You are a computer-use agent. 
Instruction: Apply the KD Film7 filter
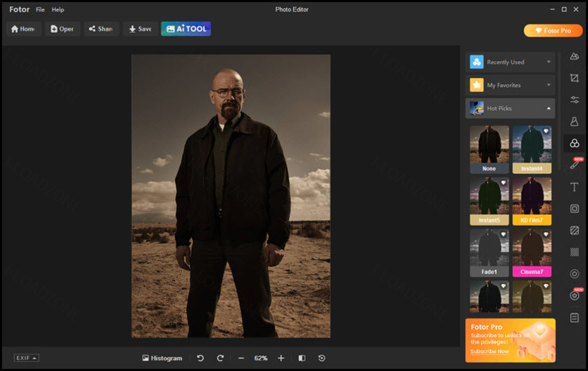click(x=532, y=201)
